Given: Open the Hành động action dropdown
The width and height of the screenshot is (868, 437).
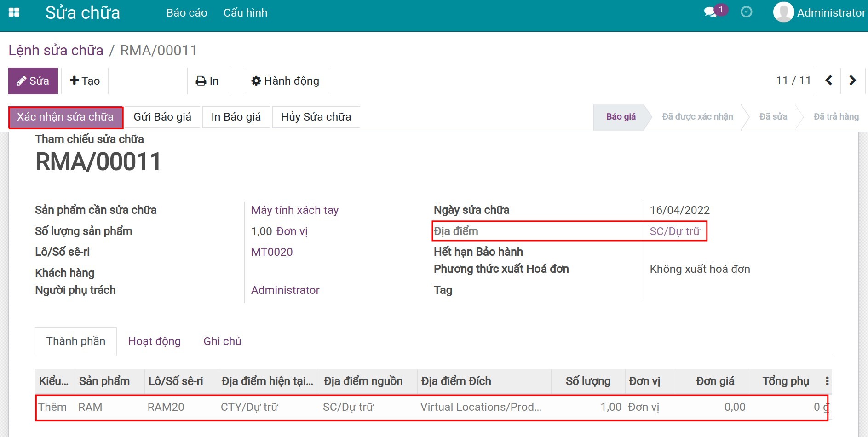Looking at the screenshot, I should pyautogui.click(x=287, y=81).
